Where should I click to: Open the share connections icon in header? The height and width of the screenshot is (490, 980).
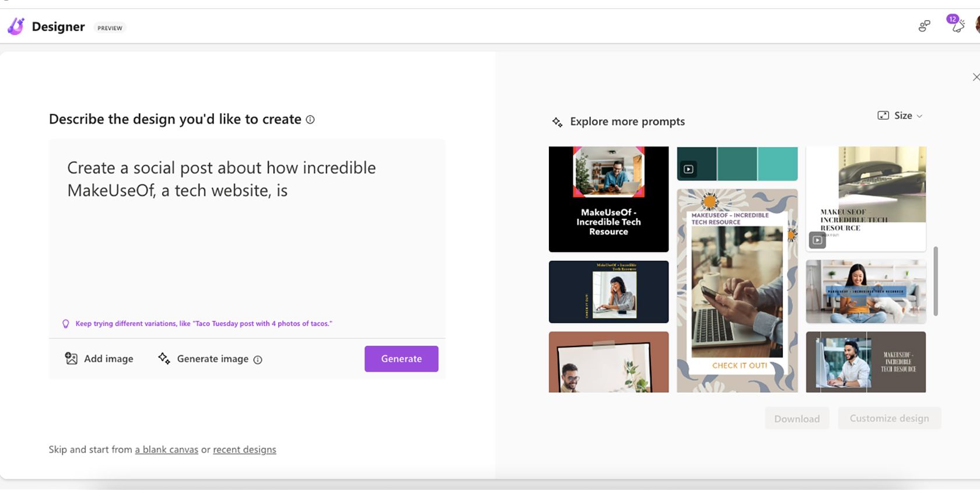924,26
